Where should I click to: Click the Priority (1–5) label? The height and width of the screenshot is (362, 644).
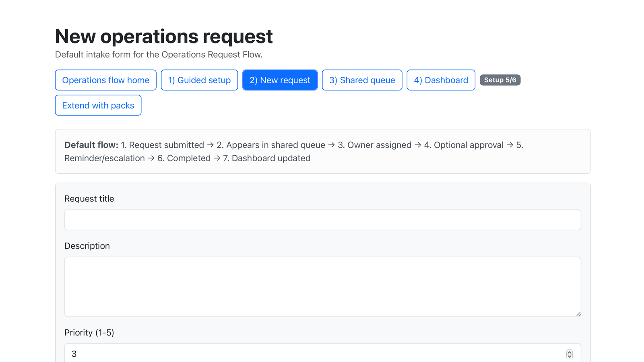click(89, 333)
